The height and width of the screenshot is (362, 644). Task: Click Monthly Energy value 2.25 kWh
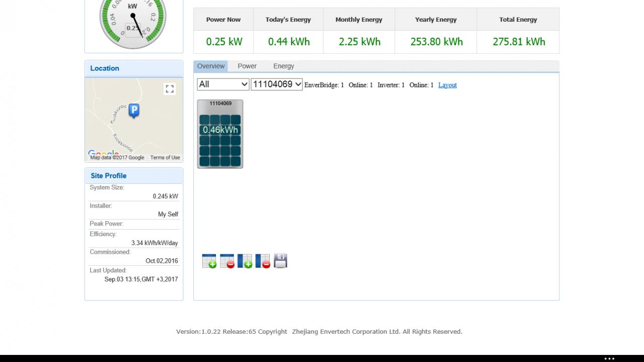pyautogui.click(x=359, y=42)
